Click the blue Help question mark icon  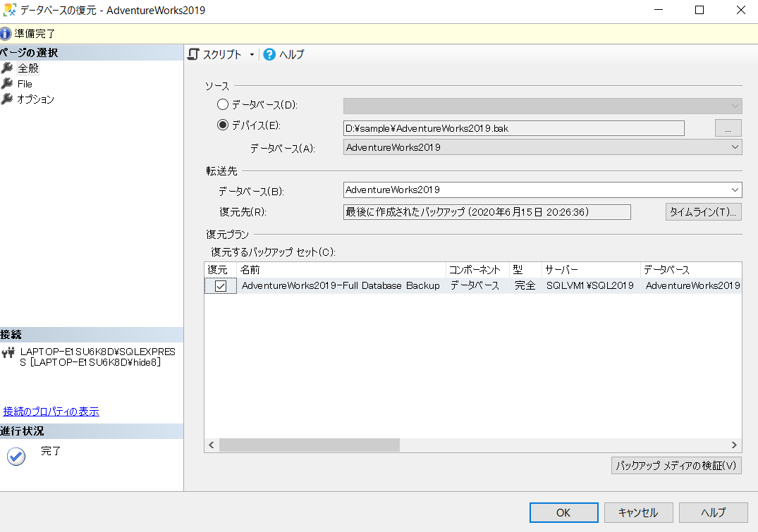coord(269,54)
